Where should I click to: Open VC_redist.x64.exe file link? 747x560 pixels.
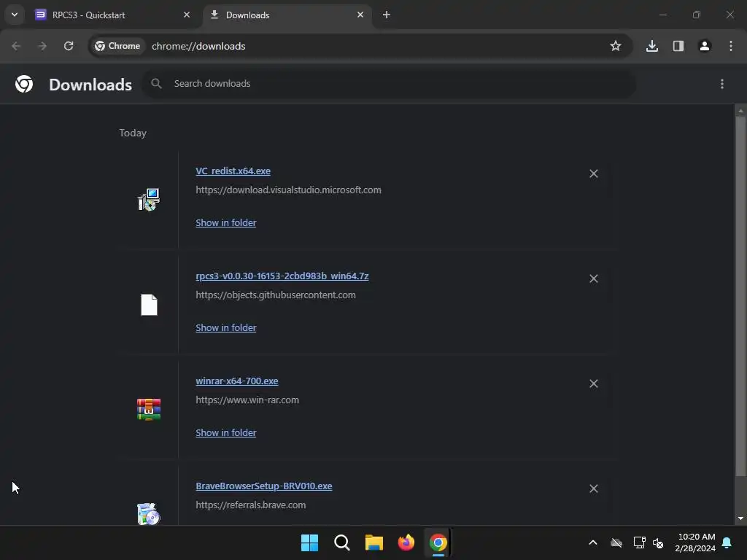[233, 171]
